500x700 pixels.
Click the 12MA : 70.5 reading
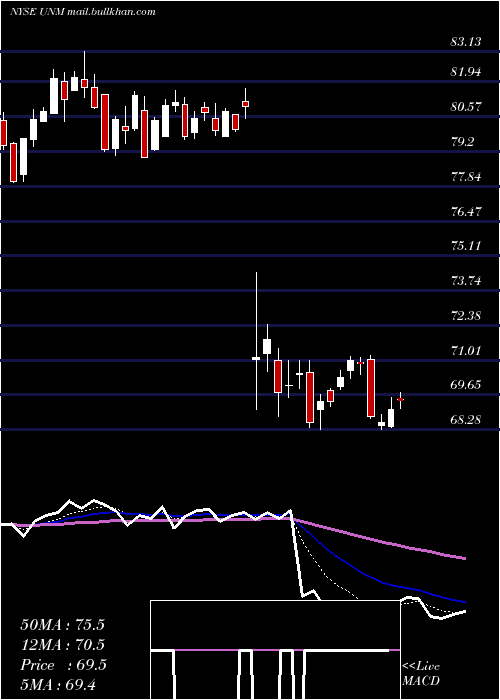[x=62, y=645]
